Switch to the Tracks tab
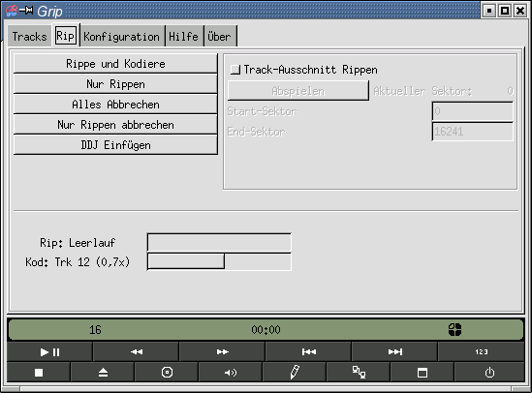 point(29,36)
